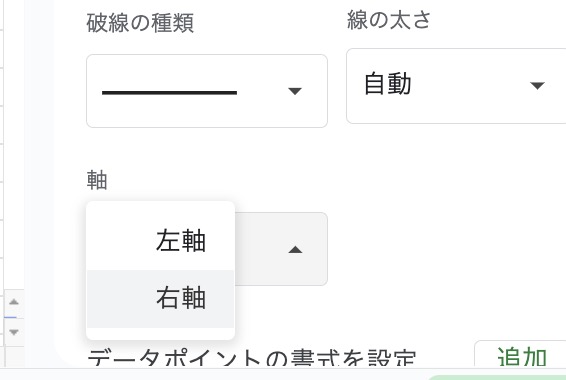Click the solid line preview in dash type box

click(x=169, y=93)
